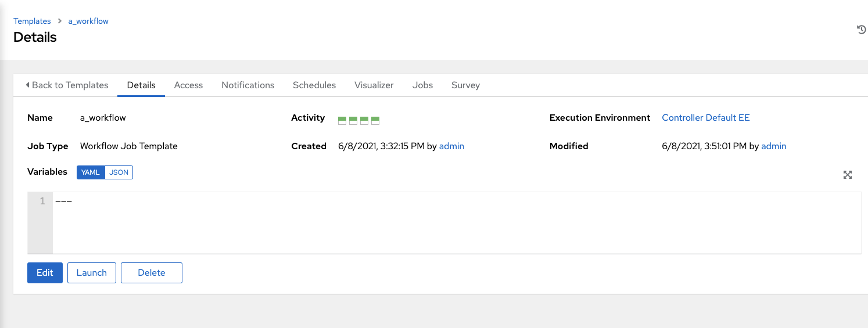Switch Variables view to YAML
This screenshot has height=328, width=868.
pos(91,172)
